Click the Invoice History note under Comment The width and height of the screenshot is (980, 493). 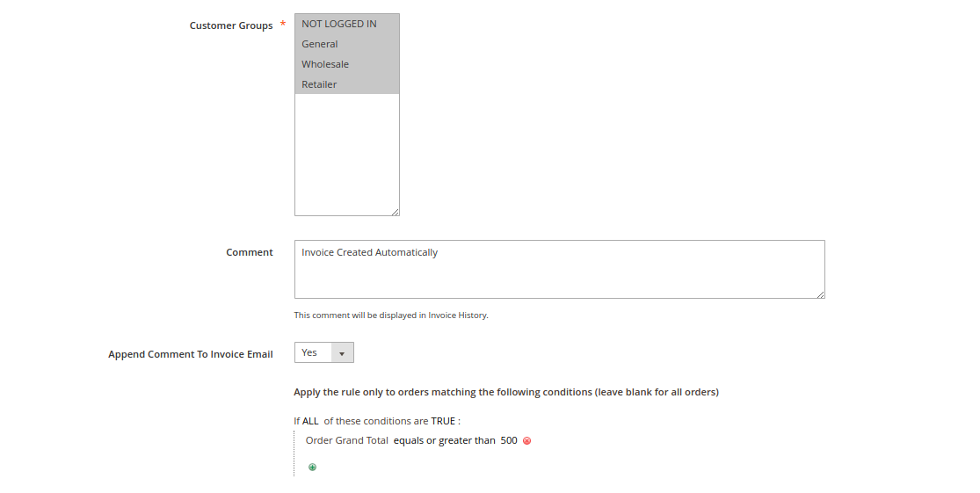pyautogui.click(x=391, y=315)
